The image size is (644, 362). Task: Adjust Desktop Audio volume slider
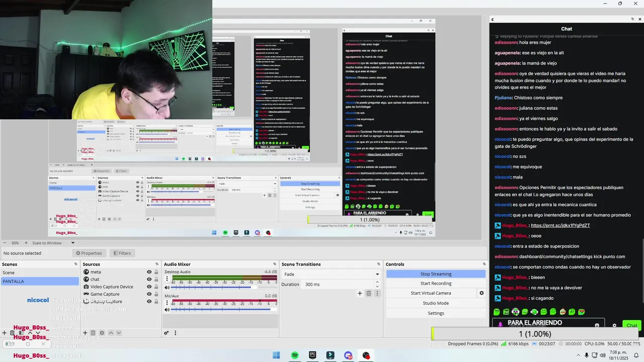[x=224, y=288]
